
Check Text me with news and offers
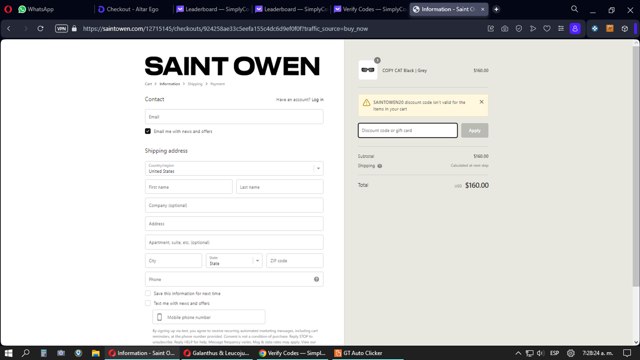(148, 303)
